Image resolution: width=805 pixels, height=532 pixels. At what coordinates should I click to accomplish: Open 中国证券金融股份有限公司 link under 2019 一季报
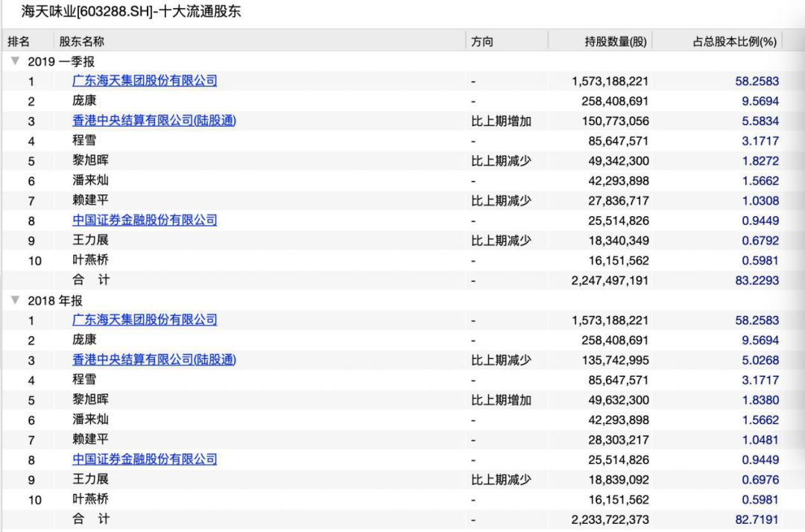(145, 220)
